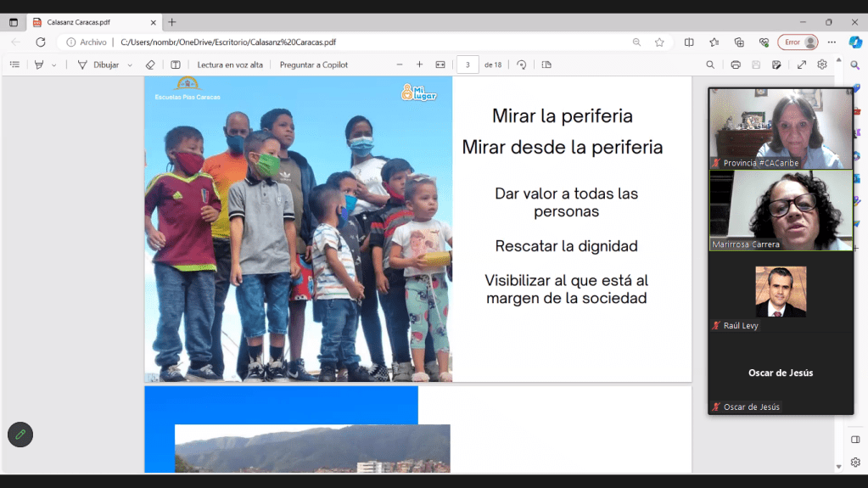Select the eraser tool in PDF toolbar
868x488 pixels.
[150, 65]
